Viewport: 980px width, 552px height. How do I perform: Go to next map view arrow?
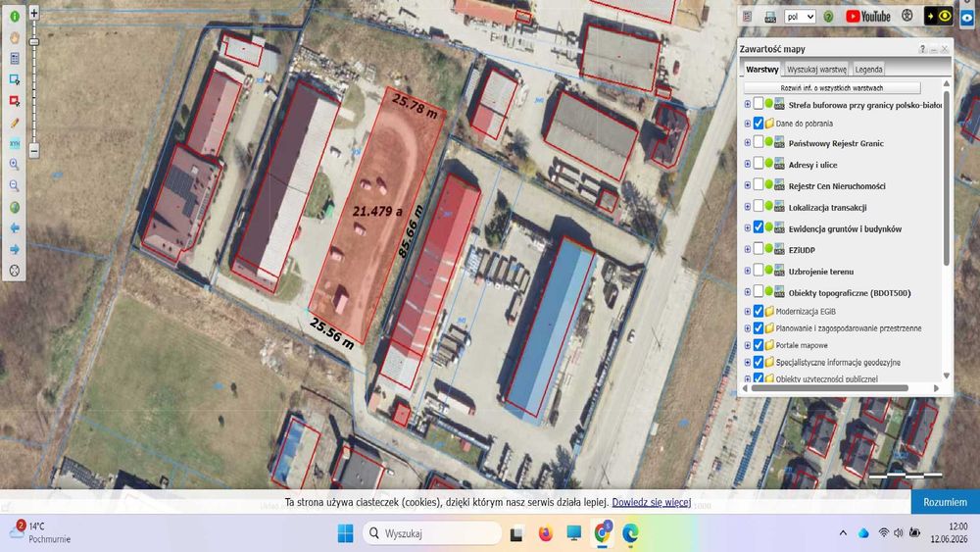point(15,249)
